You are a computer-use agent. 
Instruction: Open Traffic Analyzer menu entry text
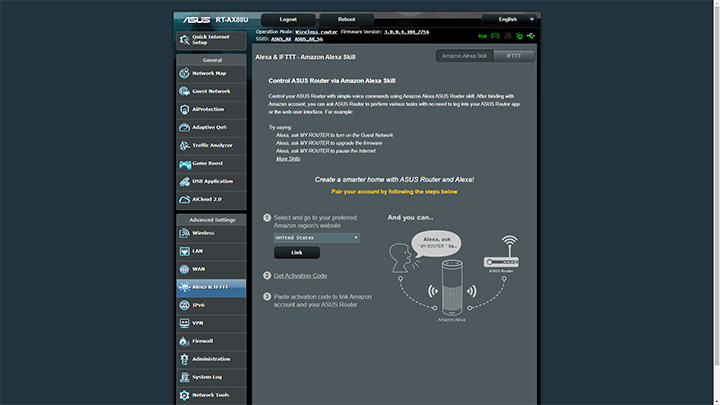click(x=212, y=145)
